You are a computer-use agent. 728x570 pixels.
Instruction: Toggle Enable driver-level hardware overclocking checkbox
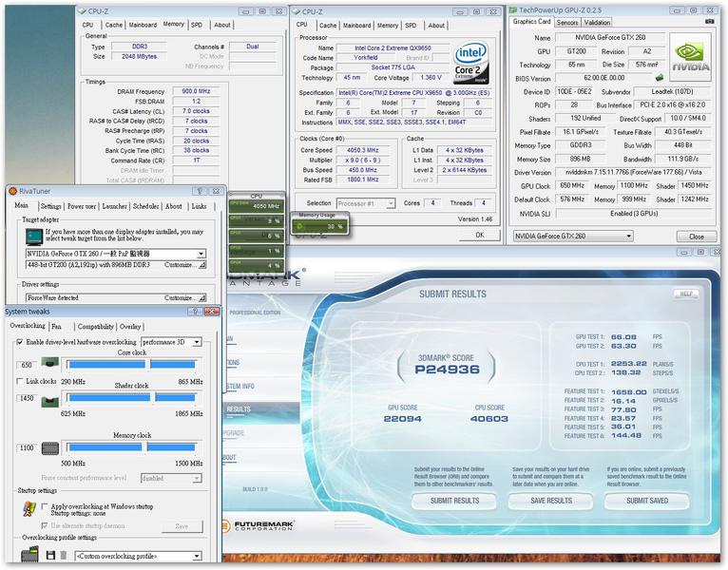pyautogui.click(x=20, y=342)
